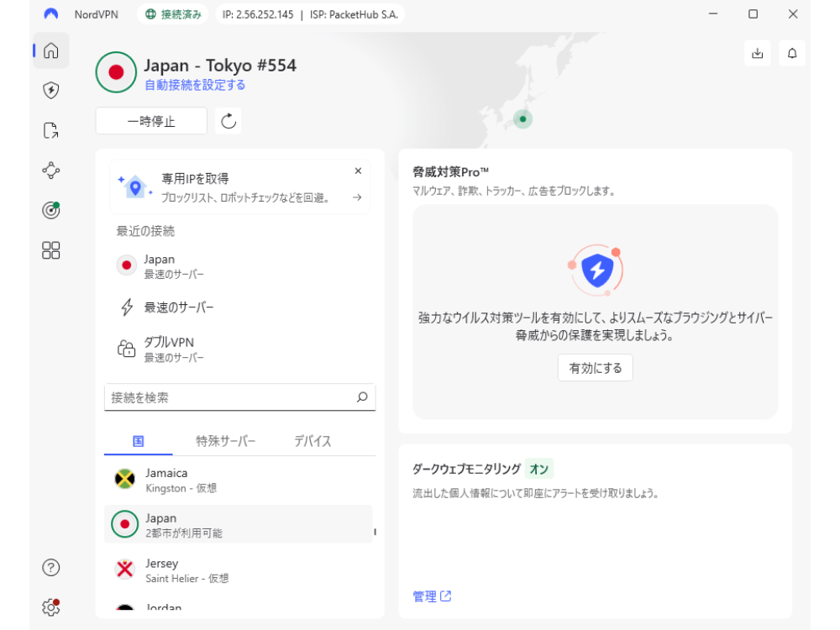
Task: Open the notifications bell
Action: [x=792, y=53]
